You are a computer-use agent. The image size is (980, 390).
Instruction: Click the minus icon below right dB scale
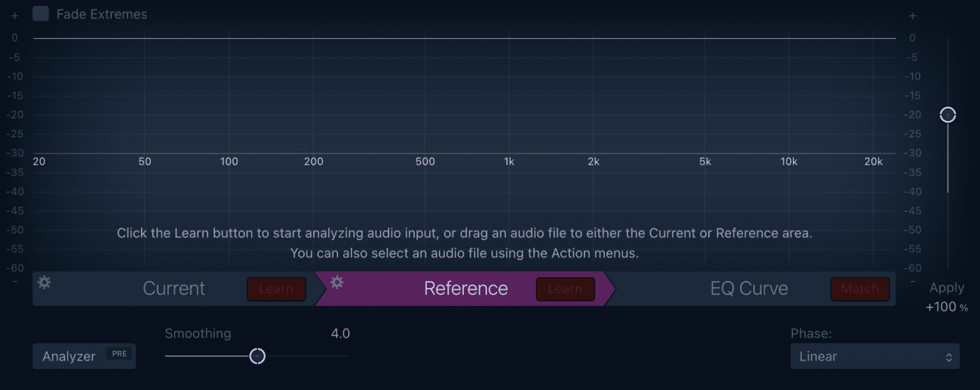pos(912,281)
